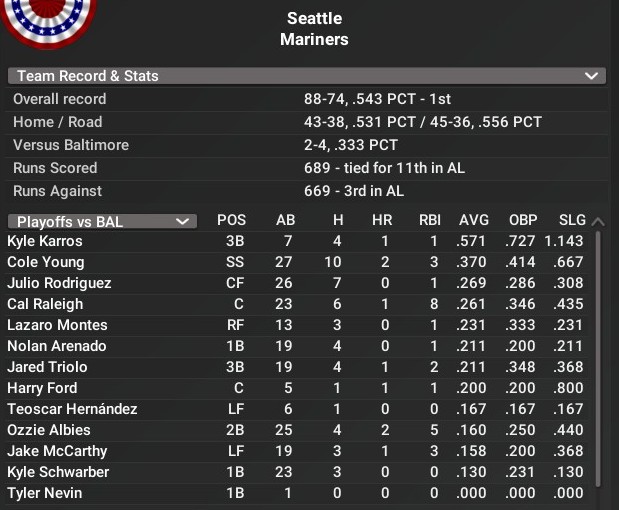The height and width of the screenshot is (510, 619).
Task: Sort table by the SLG column
Action: [572, 221]
